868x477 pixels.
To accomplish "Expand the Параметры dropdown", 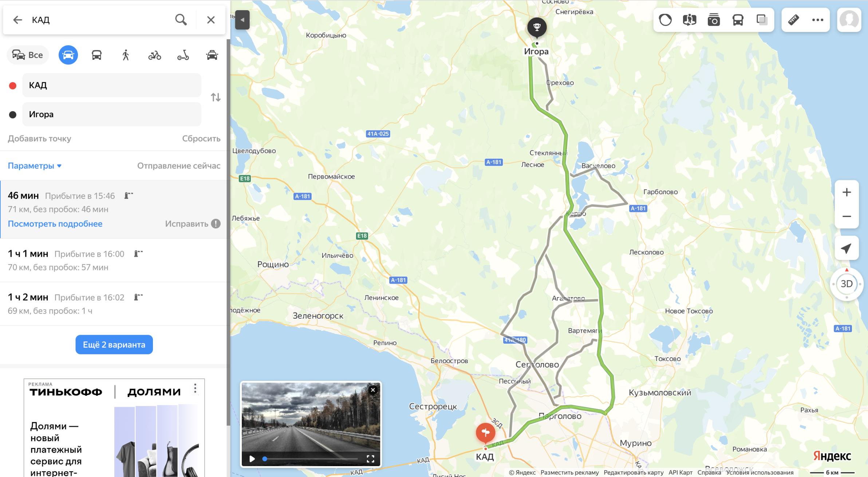I will [35, 166].
